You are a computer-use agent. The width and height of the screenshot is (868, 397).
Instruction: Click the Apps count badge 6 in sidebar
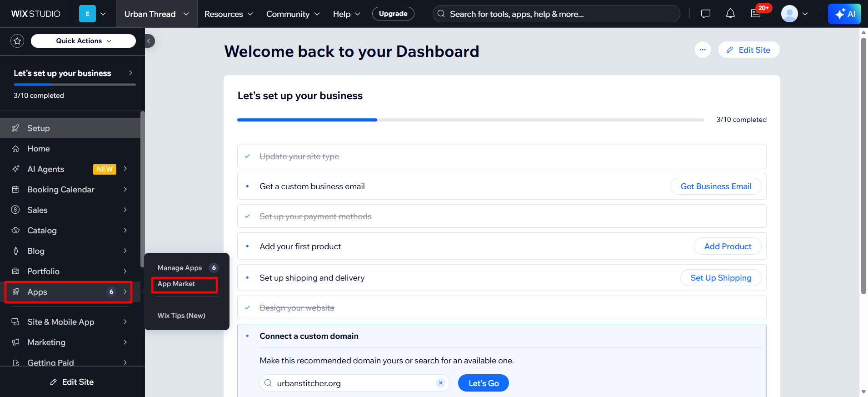pyautogui.click(x=111, y=292)
